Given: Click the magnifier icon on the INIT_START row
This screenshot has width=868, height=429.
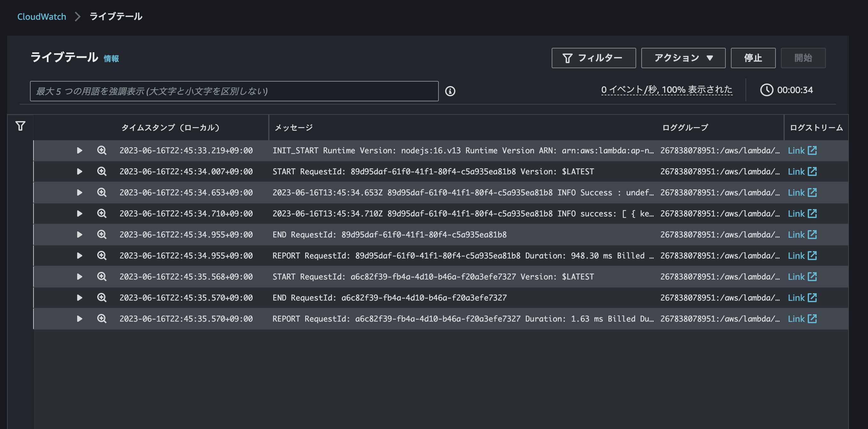Looking at the screenshot, I should (102, 150).
